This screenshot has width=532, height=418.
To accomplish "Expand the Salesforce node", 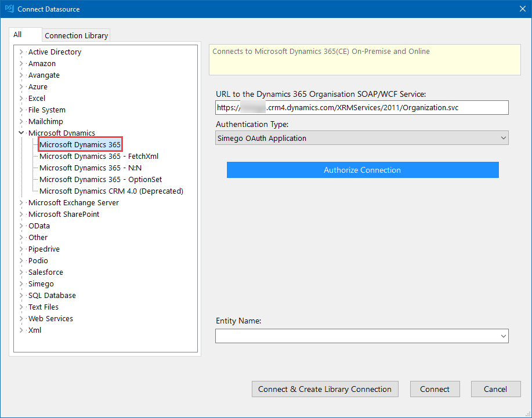I will click(21, 272).
